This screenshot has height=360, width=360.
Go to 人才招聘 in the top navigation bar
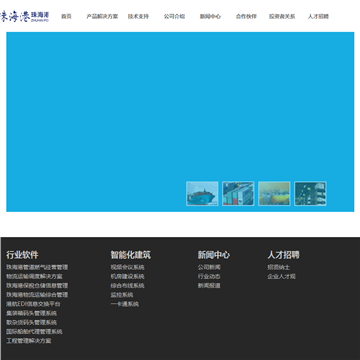tap(318, 16)
